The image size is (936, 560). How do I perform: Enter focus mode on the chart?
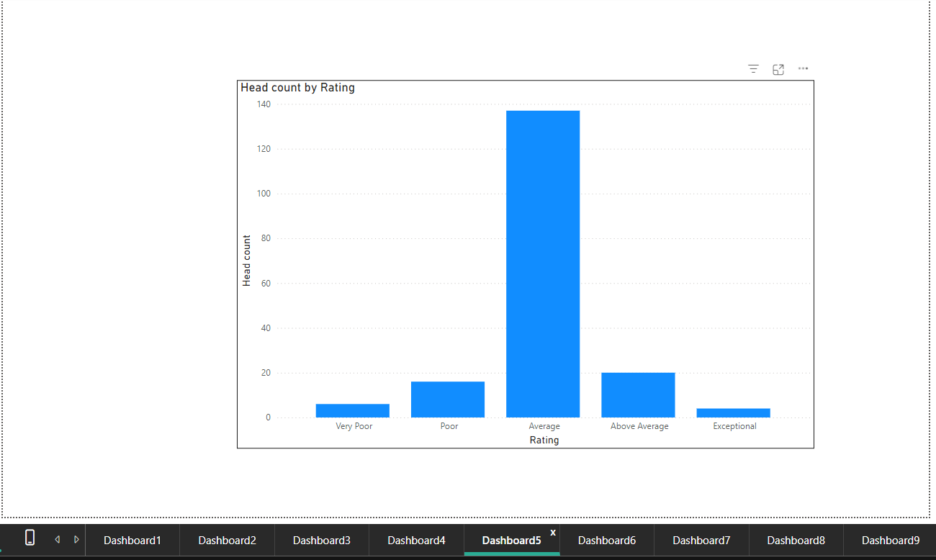pyautogui.click(x=778, y=68)
